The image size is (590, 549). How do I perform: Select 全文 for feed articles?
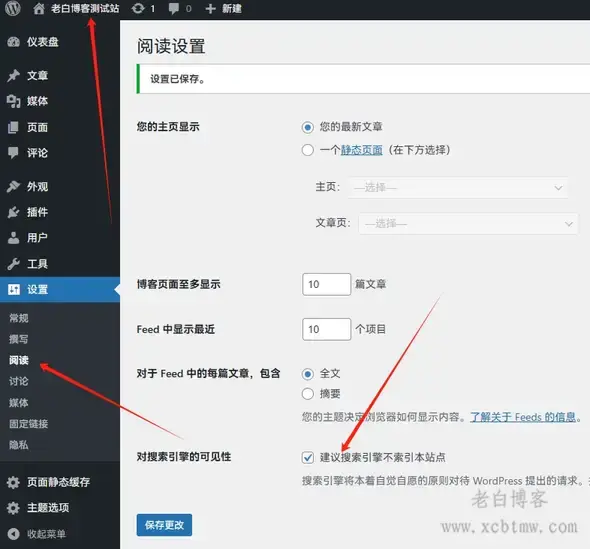pos(307,374)
